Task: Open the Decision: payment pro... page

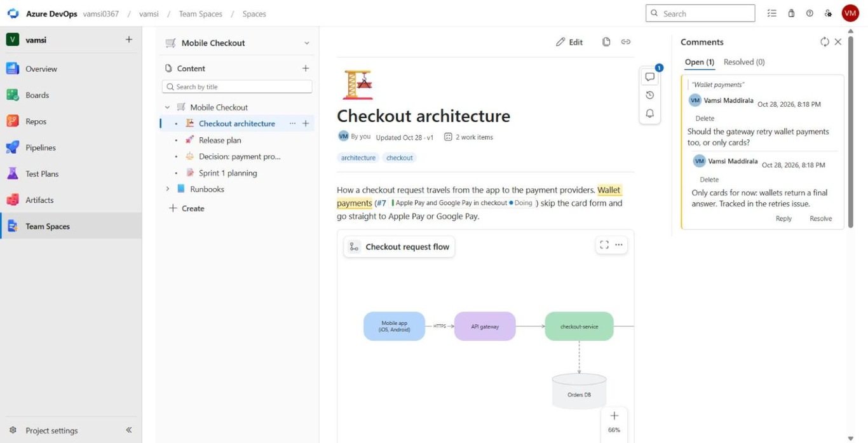Action: [240, 156]
